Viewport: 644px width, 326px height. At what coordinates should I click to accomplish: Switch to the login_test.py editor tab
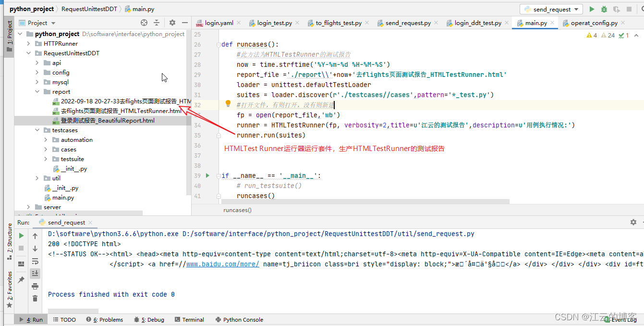click(275, 23)
